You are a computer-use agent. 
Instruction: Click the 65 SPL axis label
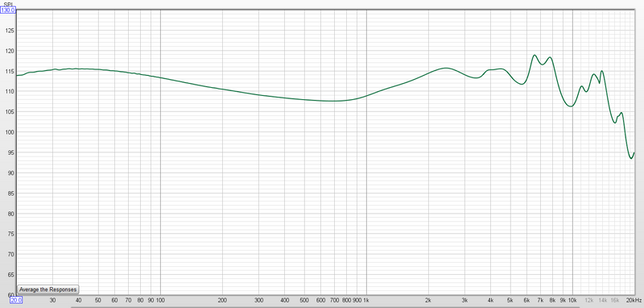pyautogui.click(x=10, y=274)
